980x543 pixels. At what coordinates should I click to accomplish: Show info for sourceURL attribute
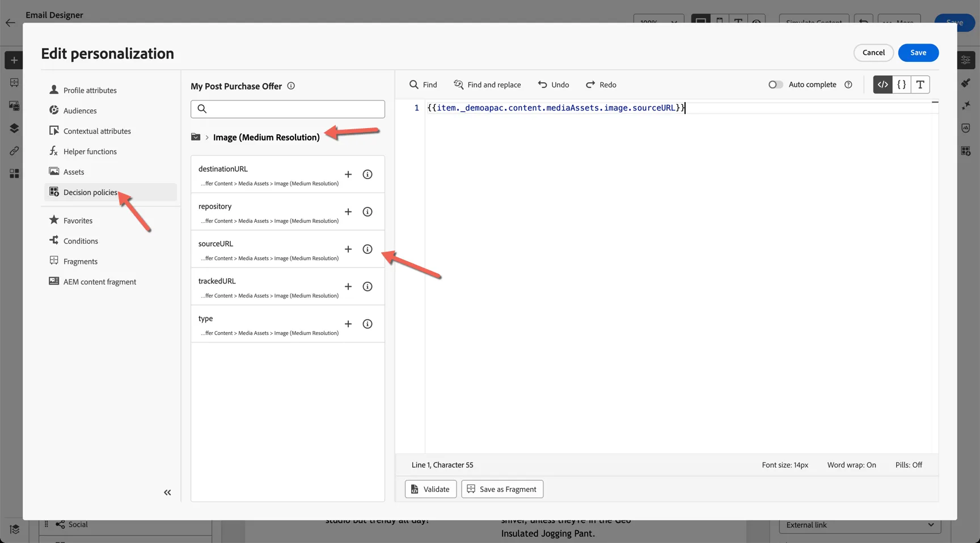(367, 249)
